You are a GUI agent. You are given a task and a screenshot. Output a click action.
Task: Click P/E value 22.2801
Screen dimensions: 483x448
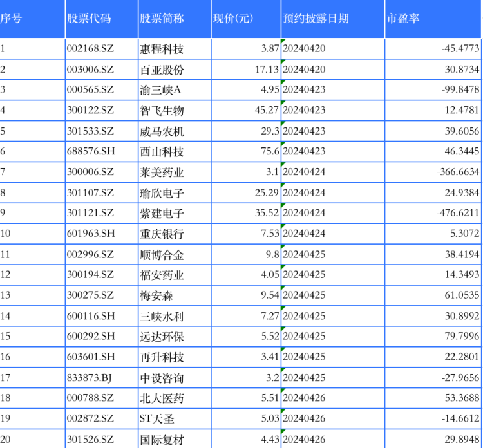433,357
